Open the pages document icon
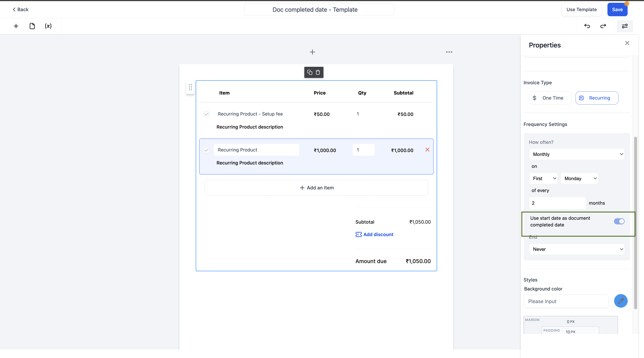Viewport: 644px width, 358px height. coord(32,26)
